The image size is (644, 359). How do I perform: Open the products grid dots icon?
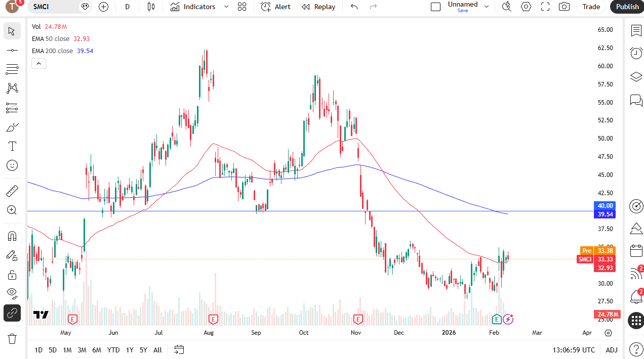[x=636, y=320]
